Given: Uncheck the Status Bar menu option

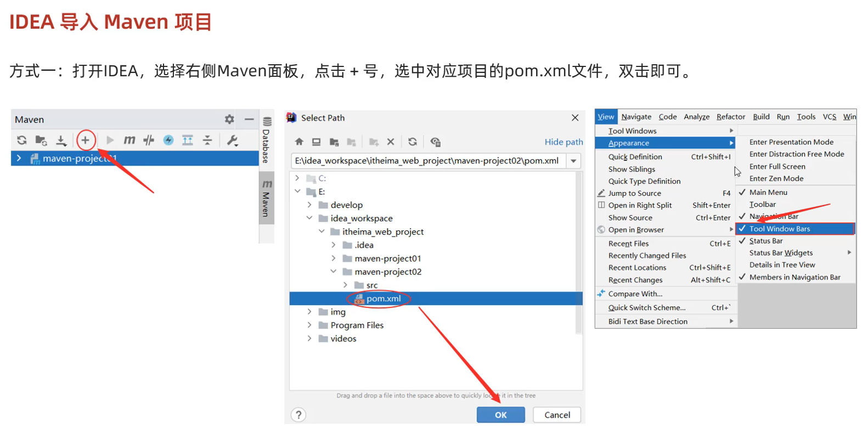Looking at the screenshot, I should click(x=766, y=241).
